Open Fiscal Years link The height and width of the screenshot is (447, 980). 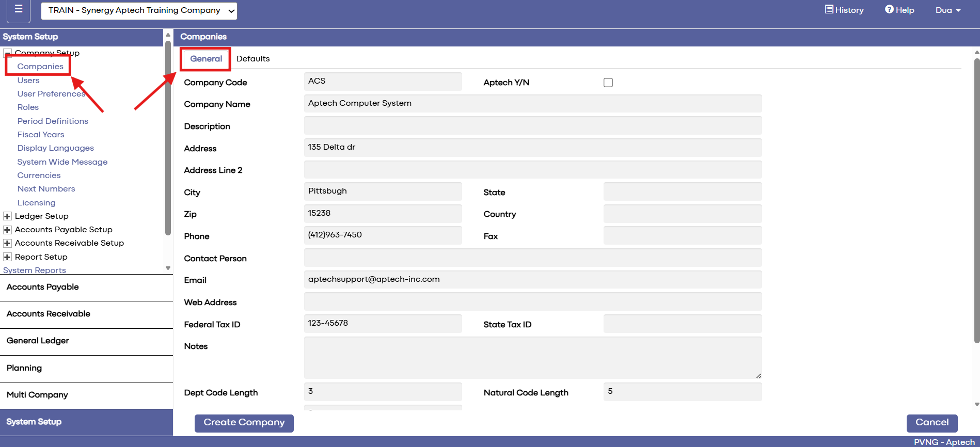click(x=41, y=135)
